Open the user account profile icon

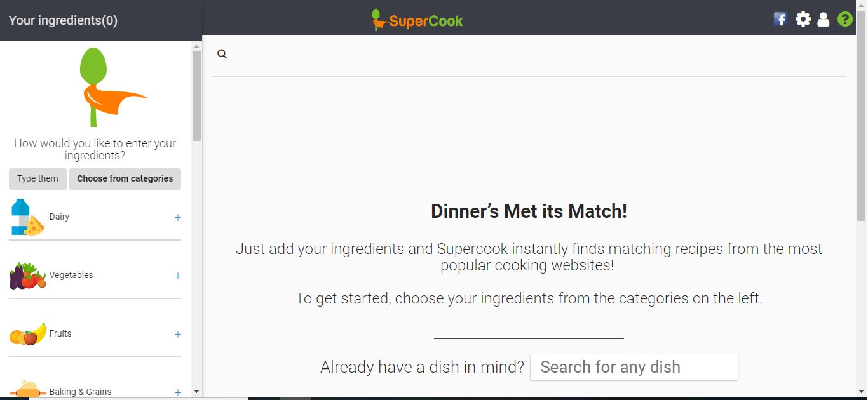(824, 19)
